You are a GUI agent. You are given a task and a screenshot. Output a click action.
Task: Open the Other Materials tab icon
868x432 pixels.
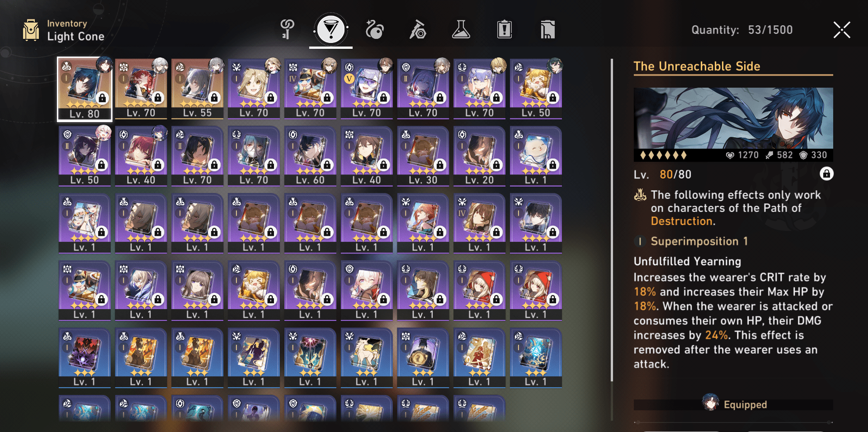click(x=418, y=30)
